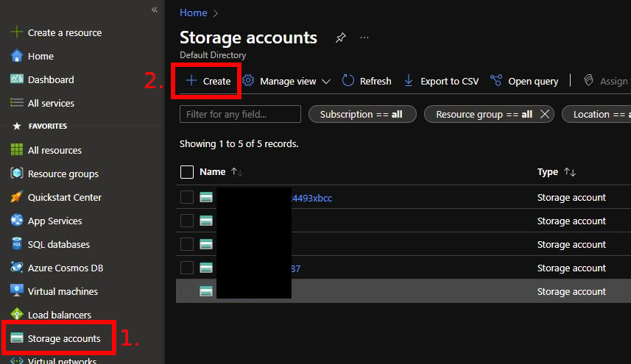Click the Load balancers diamond icon
This screenshot has width=631, height=364.
click(16, 314)
